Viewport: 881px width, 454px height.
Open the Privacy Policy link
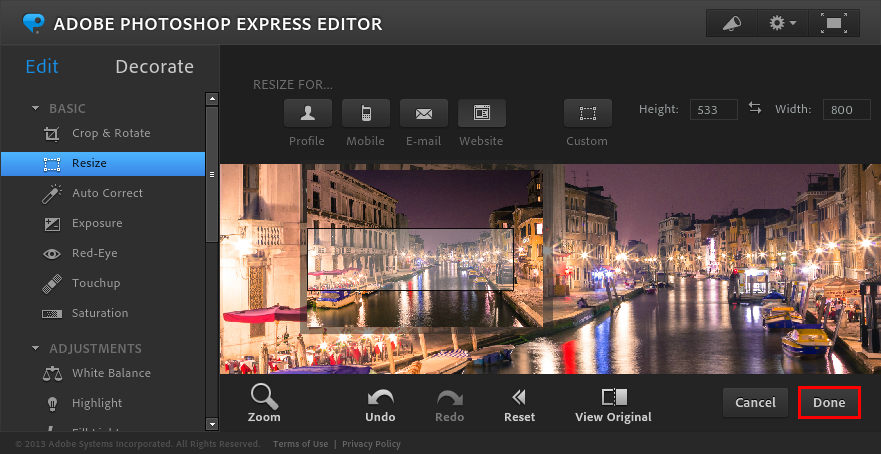(371, 444)
